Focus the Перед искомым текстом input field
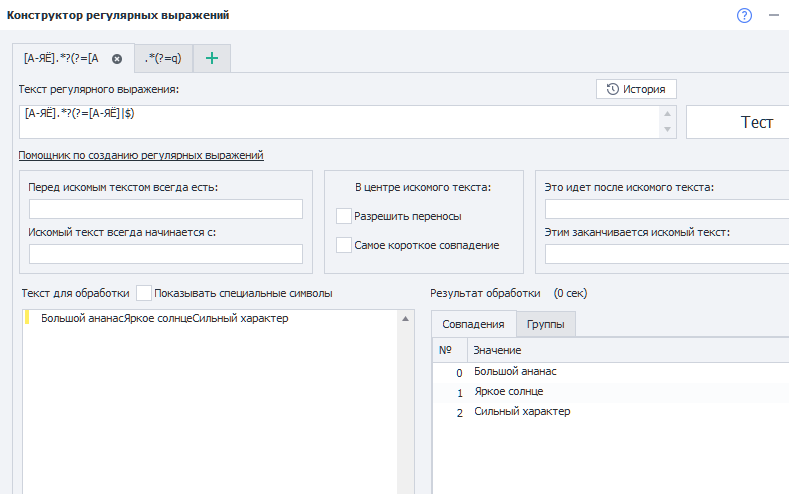Viewport: 789px width, 494px height. (166, 209)
